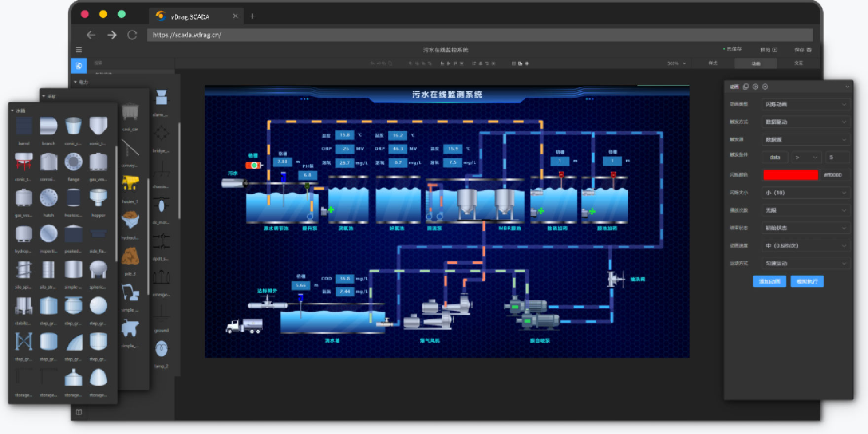Pick the flange component icon

[73, 162]
